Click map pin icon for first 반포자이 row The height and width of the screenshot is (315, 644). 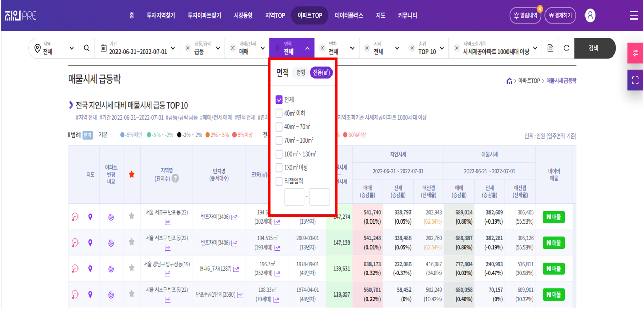pos(90,217)
